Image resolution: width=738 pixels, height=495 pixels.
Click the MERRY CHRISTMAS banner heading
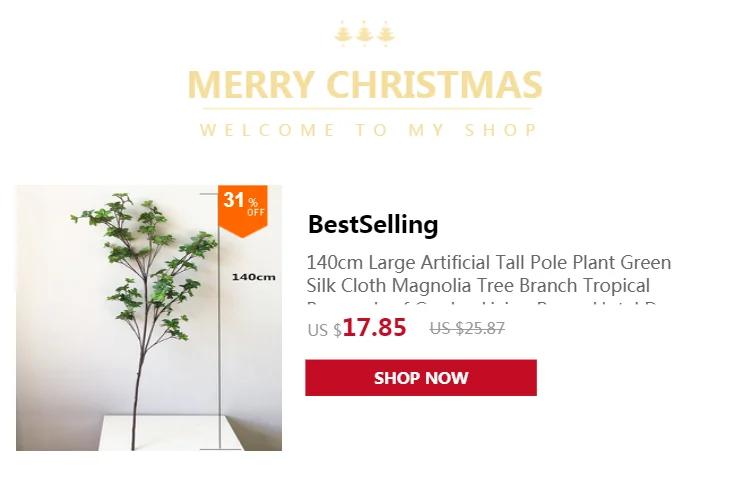coord(365,85)
